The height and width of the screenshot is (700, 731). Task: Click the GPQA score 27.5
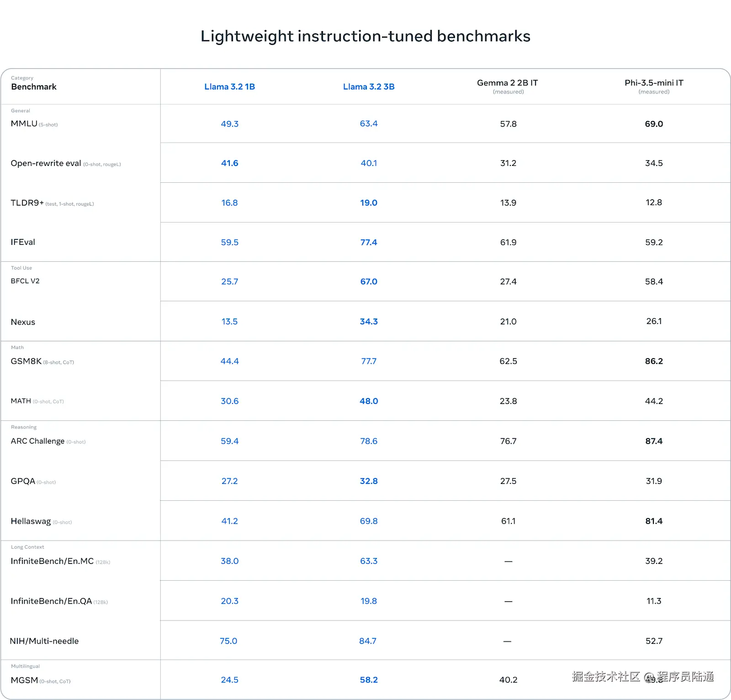pyautogui.click(x=508, y=481)
